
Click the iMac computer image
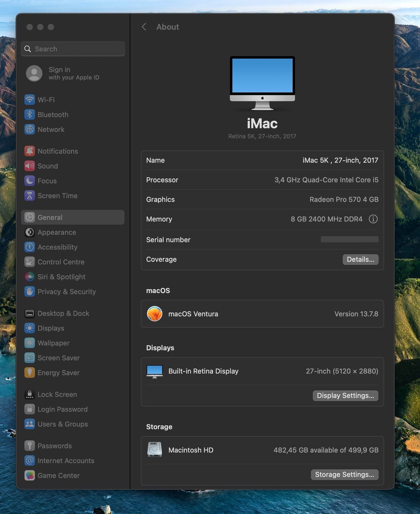(x=262, y=83)
